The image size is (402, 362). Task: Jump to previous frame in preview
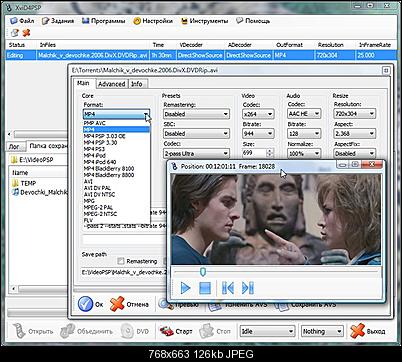228,288
